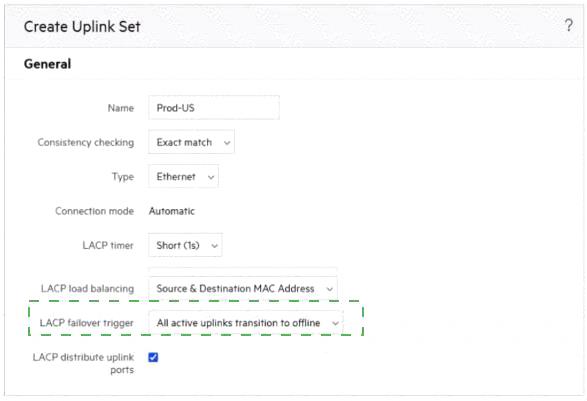The image size is (587, 401).
Task: Click the Name field label
Action: (x=121, y=108)
